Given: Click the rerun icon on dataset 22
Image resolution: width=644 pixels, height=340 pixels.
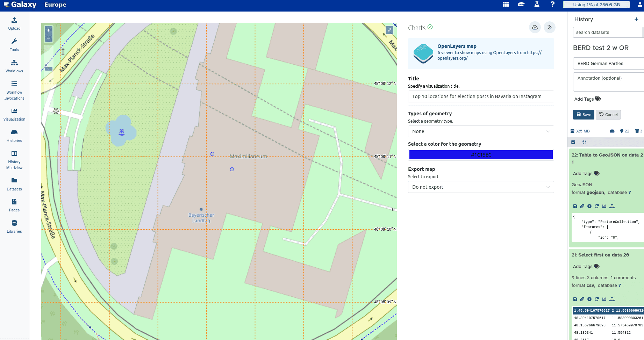Looking at the screenshot, I should (597, 206).
